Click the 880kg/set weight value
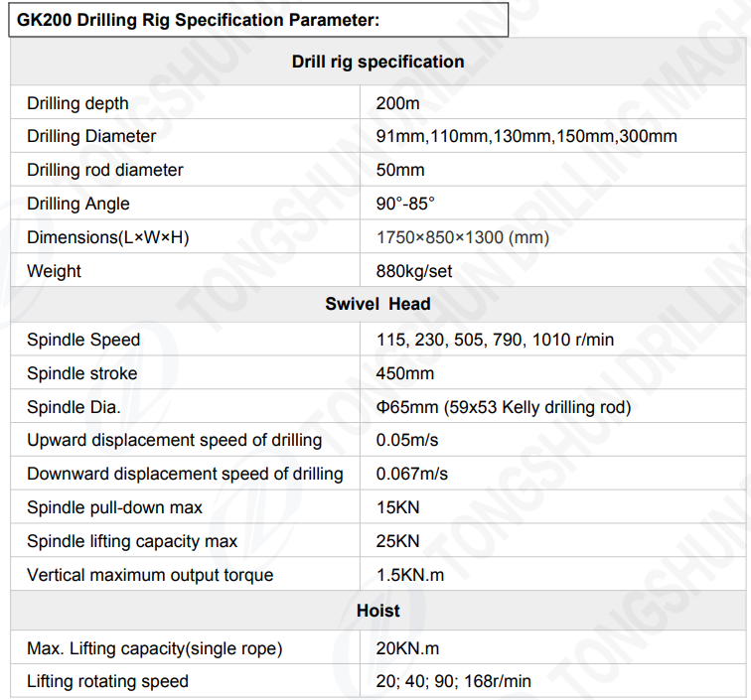The width and height of the screenshot is (751, 700). point(414,271)
